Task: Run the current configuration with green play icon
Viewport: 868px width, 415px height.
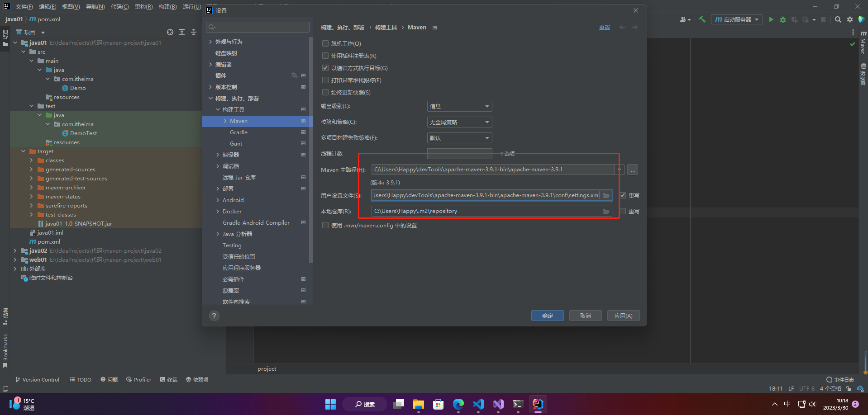Action: tap(771, 19)
